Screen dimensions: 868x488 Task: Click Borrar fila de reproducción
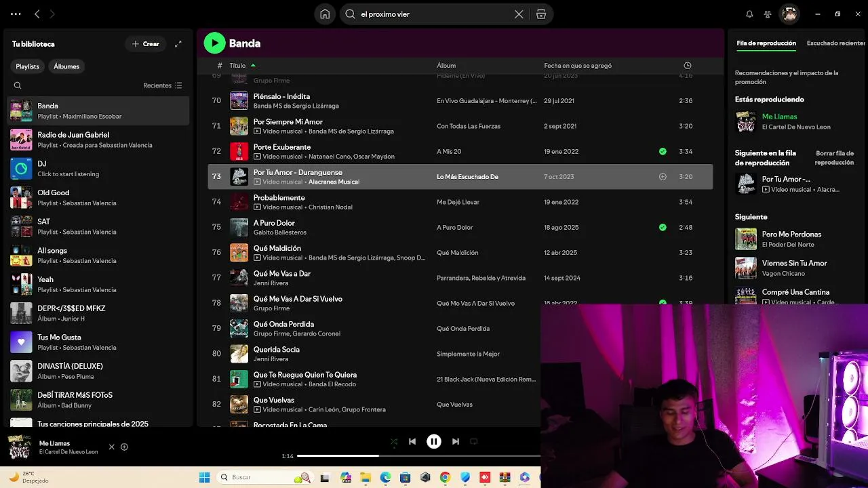[x=834, y=158]
